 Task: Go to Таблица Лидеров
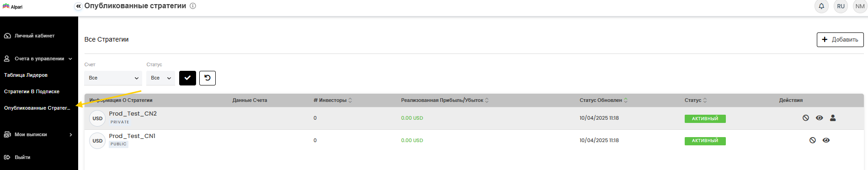[x=26, y=75]
